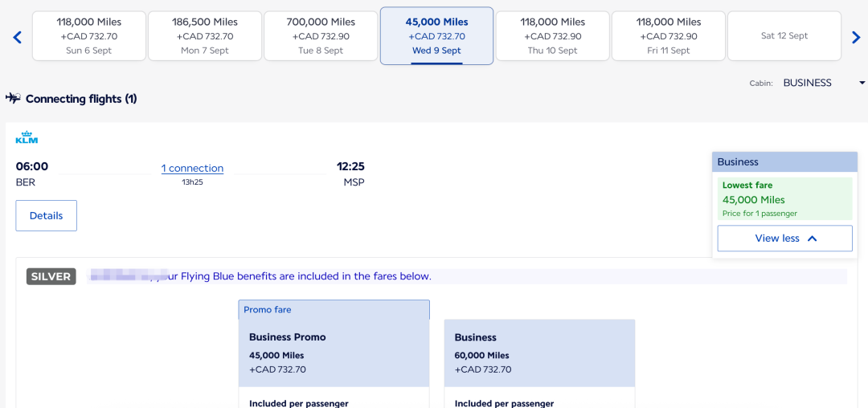868x408 pixels.
Task: Select the Wed 9 Sept 45,000 Miles tab
Action: [436, 36]
